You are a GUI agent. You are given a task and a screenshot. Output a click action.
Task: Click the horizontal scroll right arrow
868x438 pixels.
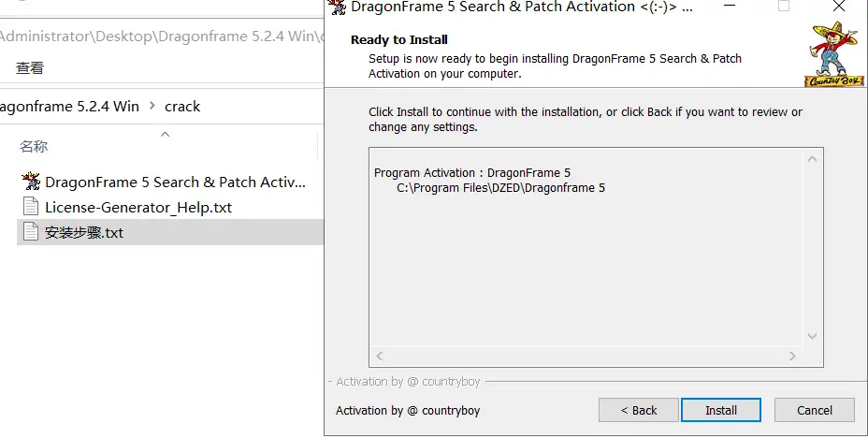pyautogui.click(x=792, y=357)
